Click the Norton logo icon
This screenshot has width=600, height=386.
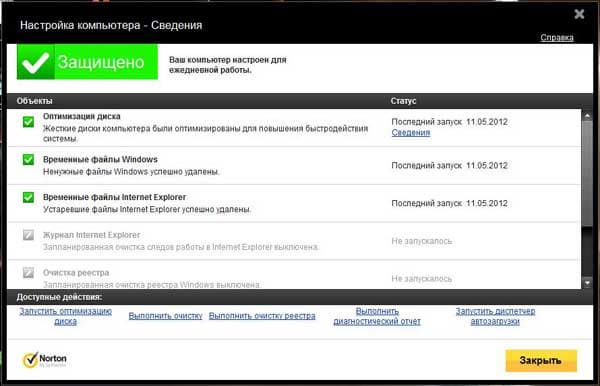[30, 360]
